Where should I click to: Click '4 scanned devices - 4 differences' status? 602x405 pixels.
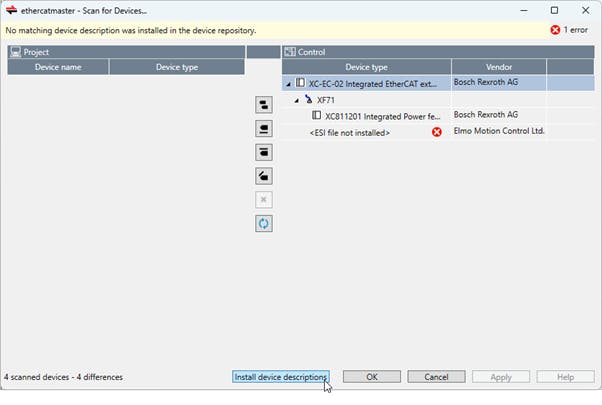click(63, 377)
